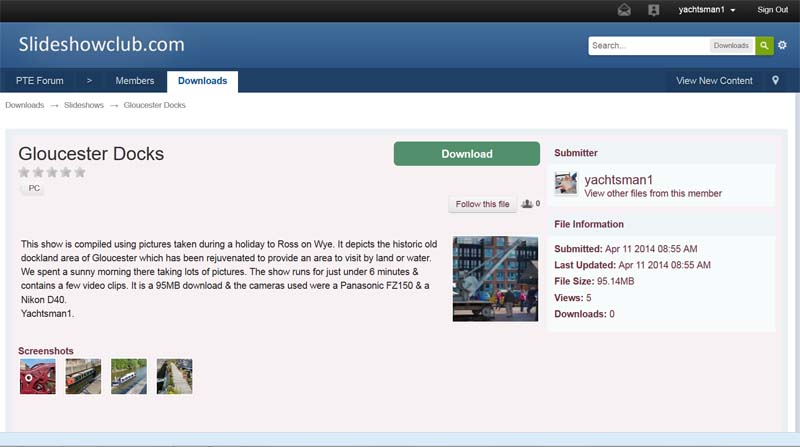800x447 pixels.
Task: Rate file three stars
Action: click(52, 172)
